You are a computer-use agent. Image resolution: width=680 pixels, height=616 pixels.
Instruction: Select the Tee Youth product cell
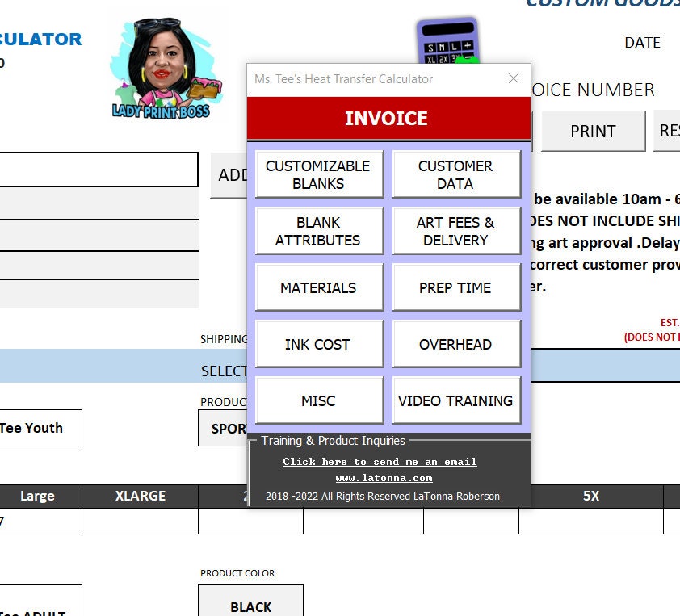pyautogui.click(x=31, y=428)
